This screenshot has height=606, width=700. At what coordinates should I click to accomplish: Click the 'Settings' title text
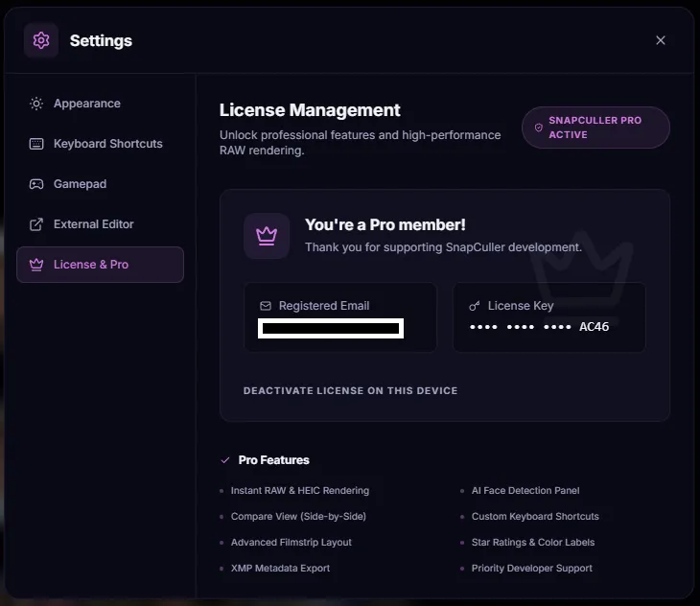click(101, 40)
